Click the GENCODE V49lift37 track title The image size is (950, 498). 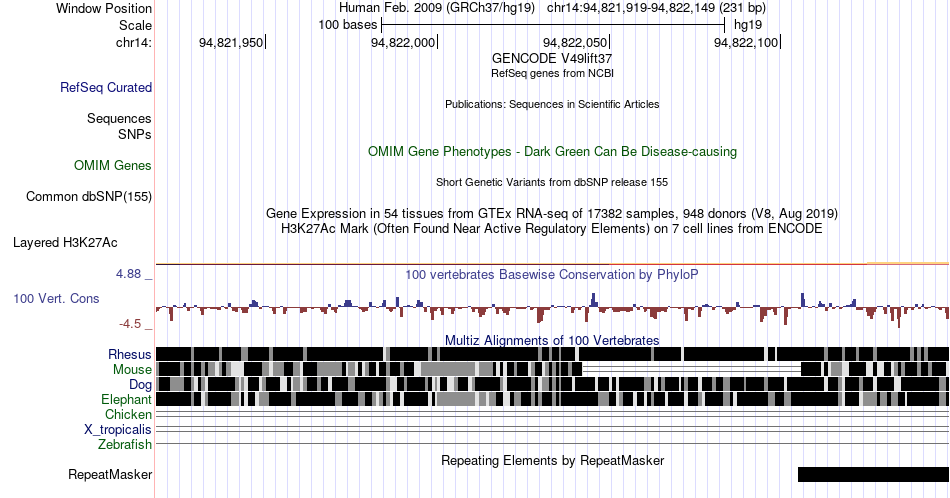pos(552,58)
